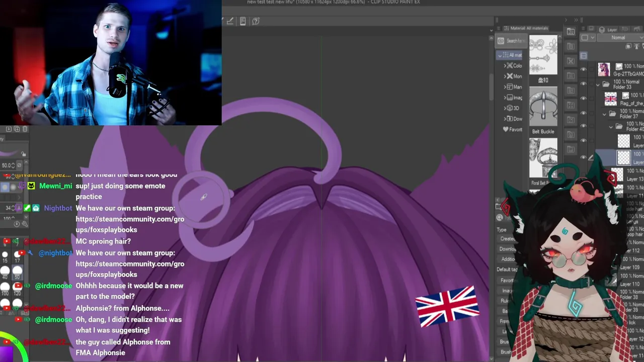Collapse the All materials tree item
Viewport: 644px width, 362px height.
click(x=500, y=55)
